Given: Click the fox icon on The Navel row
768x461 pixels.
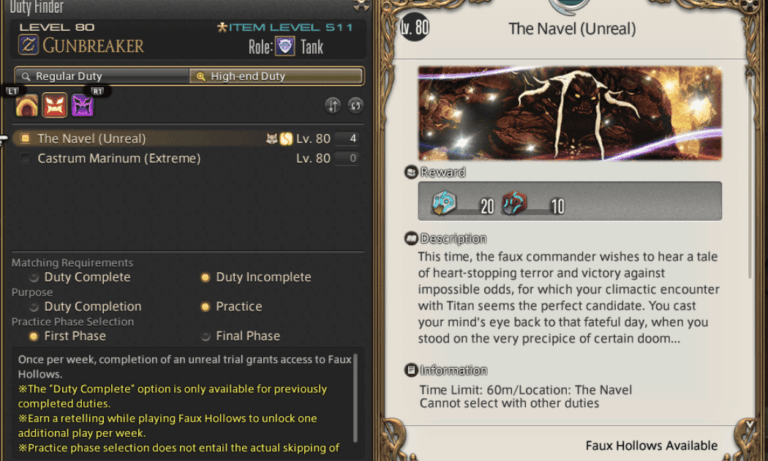Looking at the screenshot, I should (269, 139).
